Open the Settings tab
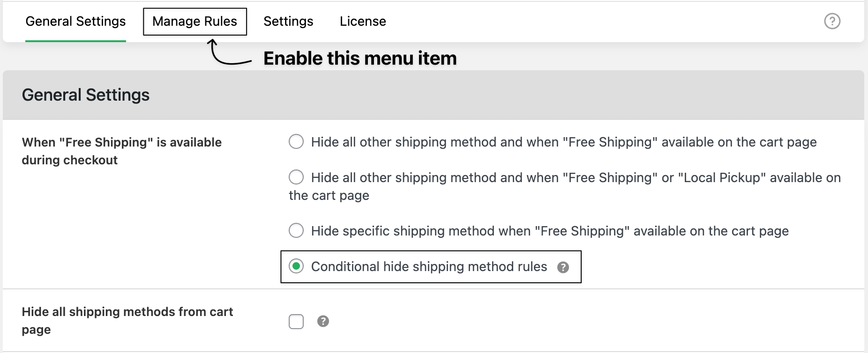868x353 pixels. tap(288, 21)
